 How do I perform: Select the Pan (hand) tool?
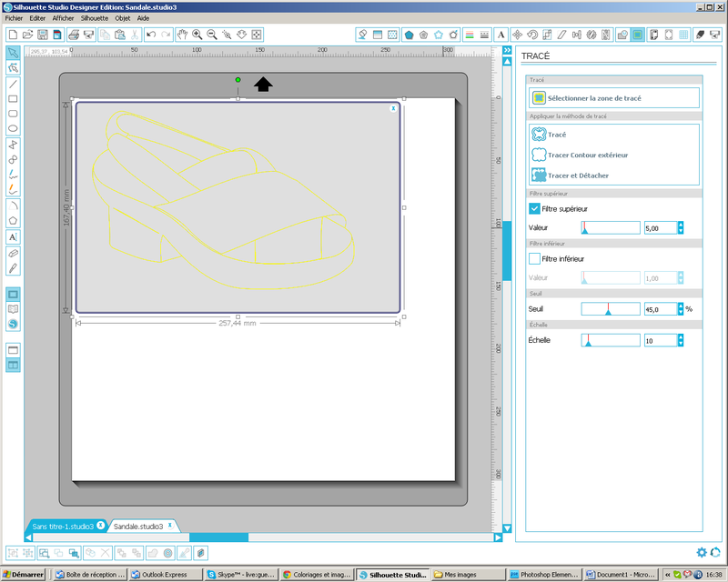pos(182,34)
